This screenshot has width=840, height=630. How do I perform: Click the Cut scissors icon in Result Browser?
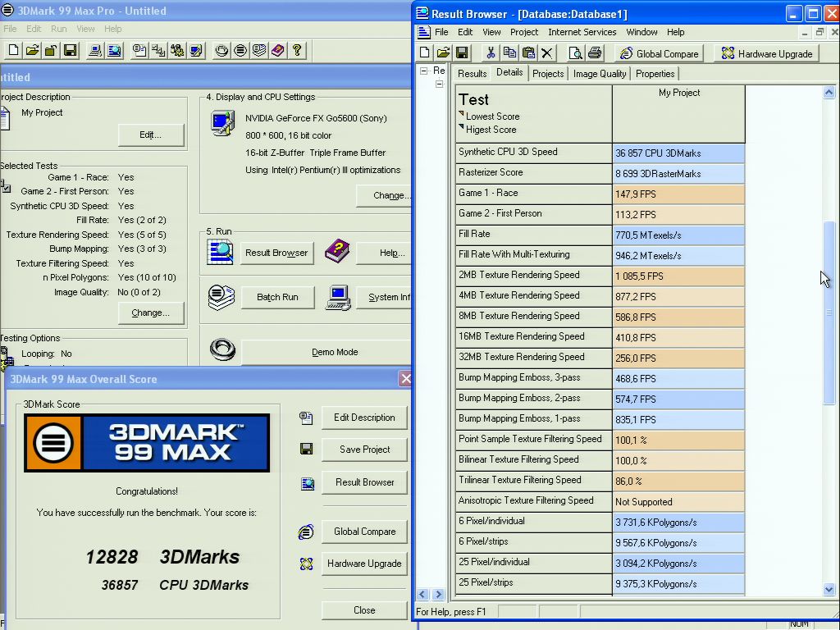pos(491,52)
